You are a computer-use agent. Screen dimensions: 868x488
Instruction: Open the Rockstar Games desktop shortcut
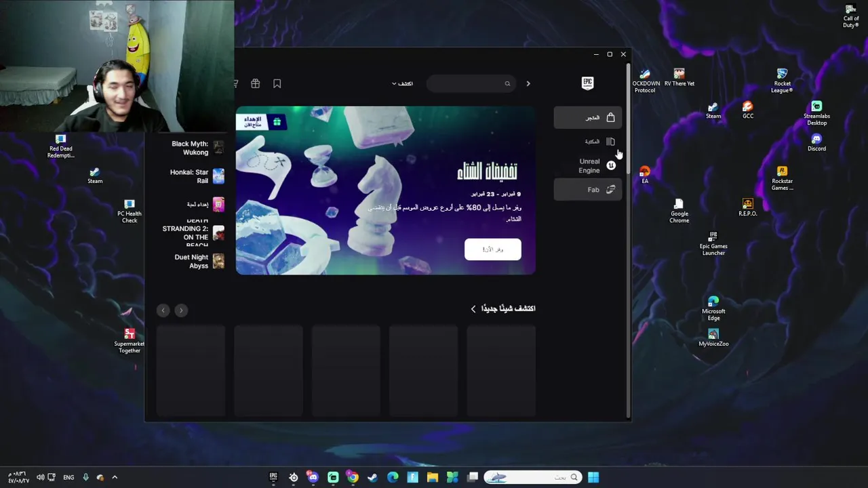pyautogui.click(x=782, y=178)
